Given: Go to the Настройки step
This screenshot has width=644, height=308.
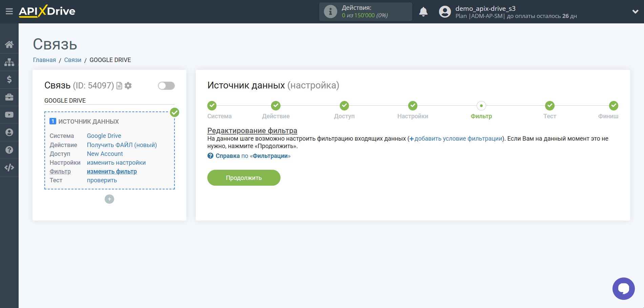Looking at the screenshot, I should point(413,106).
